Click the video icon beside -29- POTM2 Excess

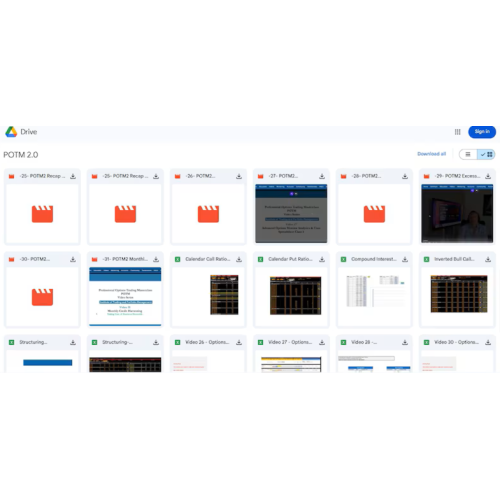click(427, 176)
